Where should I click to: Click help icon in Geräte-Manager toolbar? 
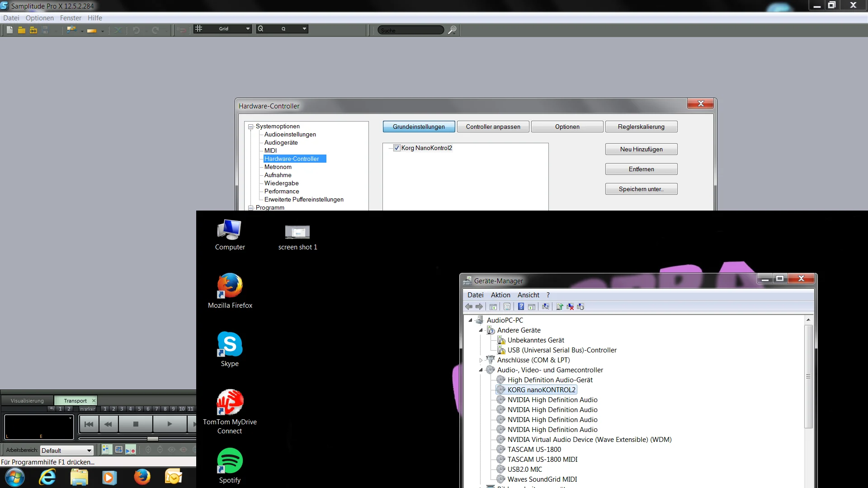coord(521,307)
